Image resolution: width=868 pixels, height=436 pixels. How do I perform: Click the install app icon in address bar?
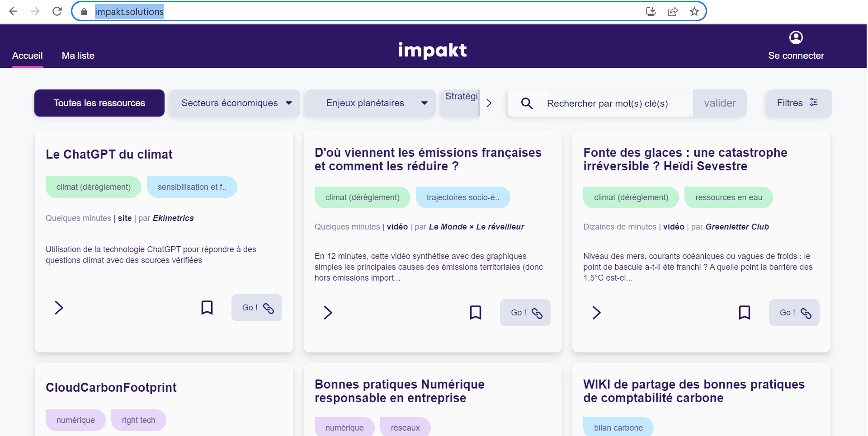click(651, 12)
